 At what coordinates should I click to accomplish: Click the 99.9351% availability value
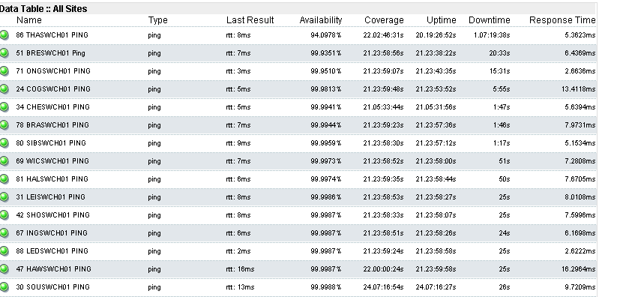(326, 53)
